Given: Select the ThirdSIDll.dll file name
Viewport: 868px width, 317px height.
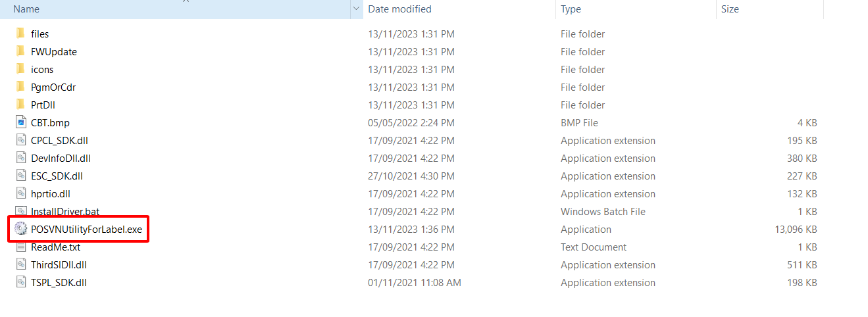Looking at the screenshot, I should pos(59,264).
